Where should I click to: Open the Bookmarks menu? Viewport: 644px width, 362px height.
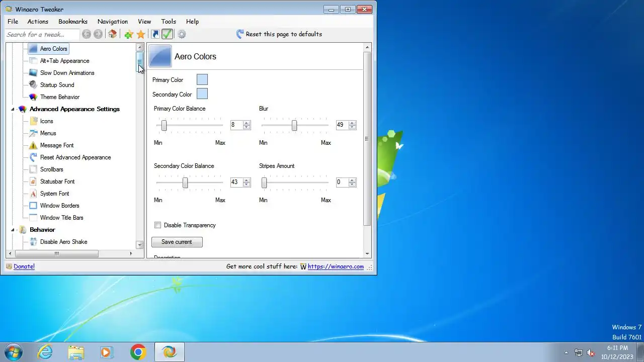tap(73, 22)
